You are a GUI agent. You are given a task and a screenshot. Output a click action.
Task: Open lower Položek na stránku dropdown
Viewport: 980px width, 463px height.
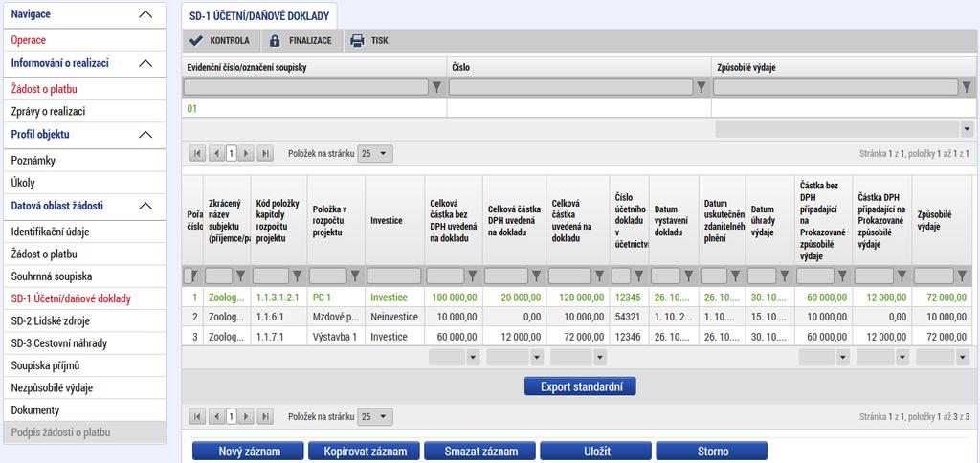click(374, 416)
